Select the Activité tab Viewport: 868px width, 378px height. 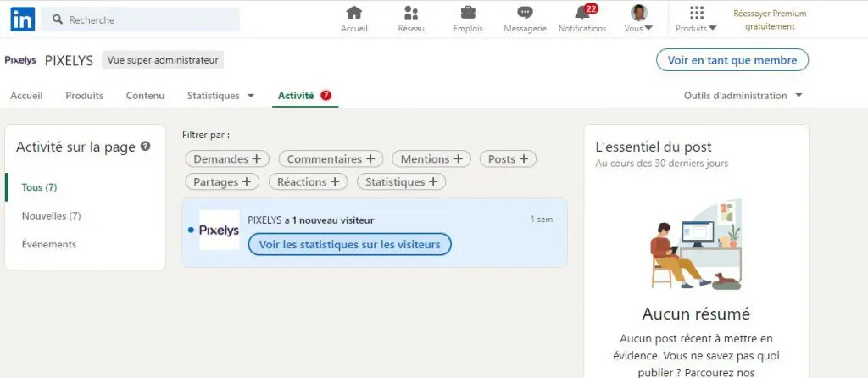296,96
